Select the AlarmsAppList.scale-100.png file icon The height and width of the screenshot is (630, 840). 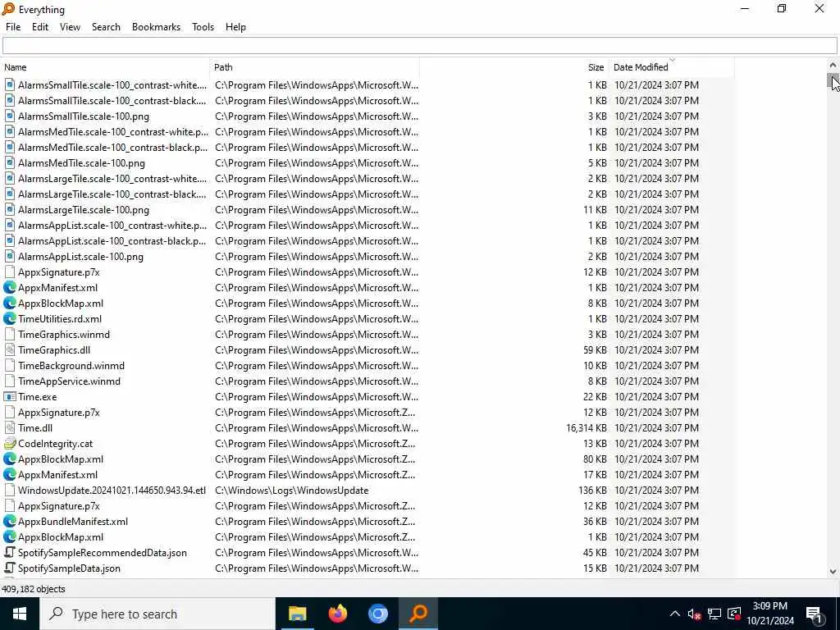pos(9,256)
